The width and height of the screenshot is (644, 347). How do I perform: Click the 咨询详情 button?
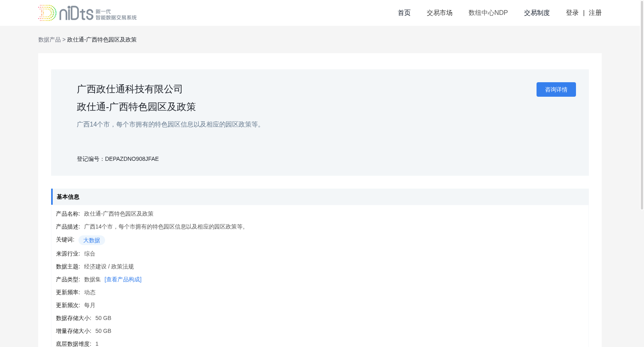(556, 89)
